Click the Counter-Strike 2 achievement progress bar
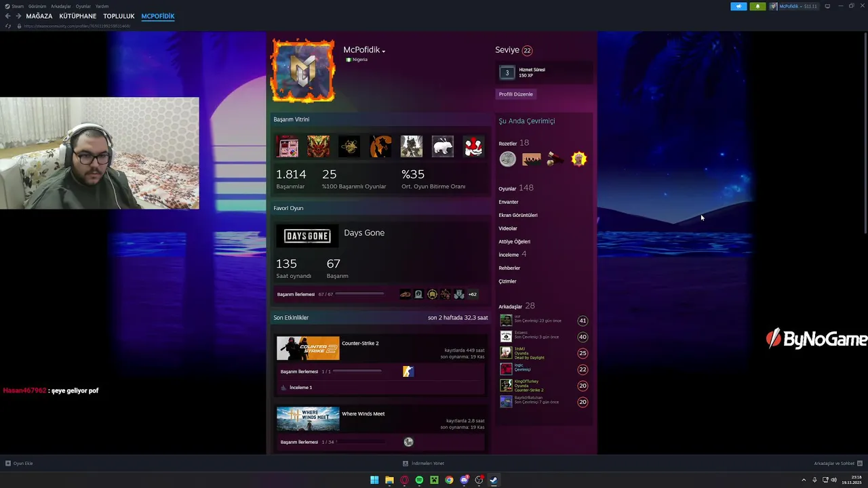This screenshot has height=488, width=868. pos(357,371)
